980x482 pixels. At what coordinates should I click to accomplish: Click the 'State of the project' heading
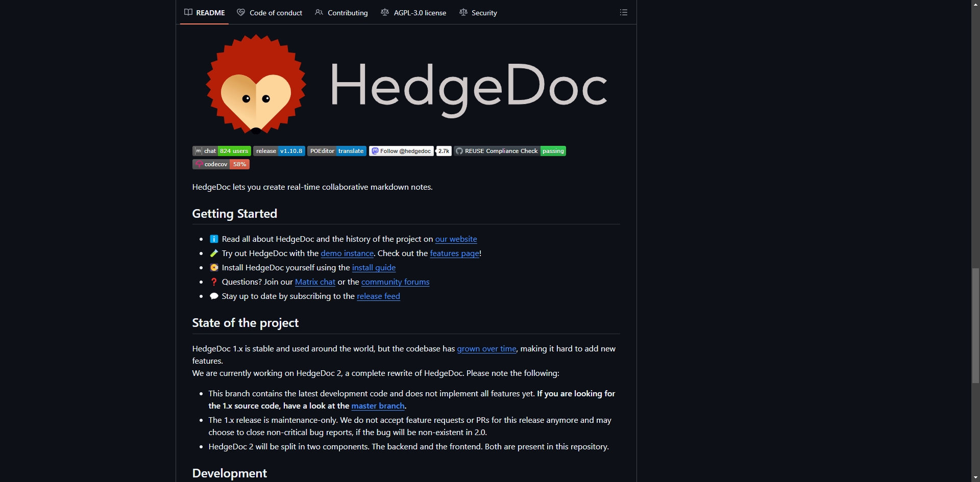tap(246, 323)
